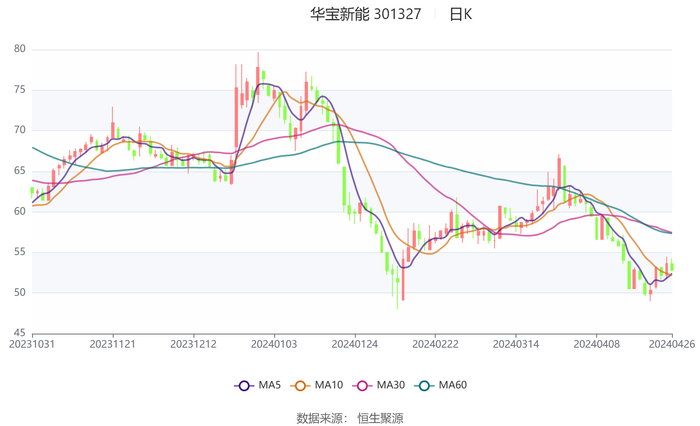Click the 20240314 date axis label

coord(516,343)
